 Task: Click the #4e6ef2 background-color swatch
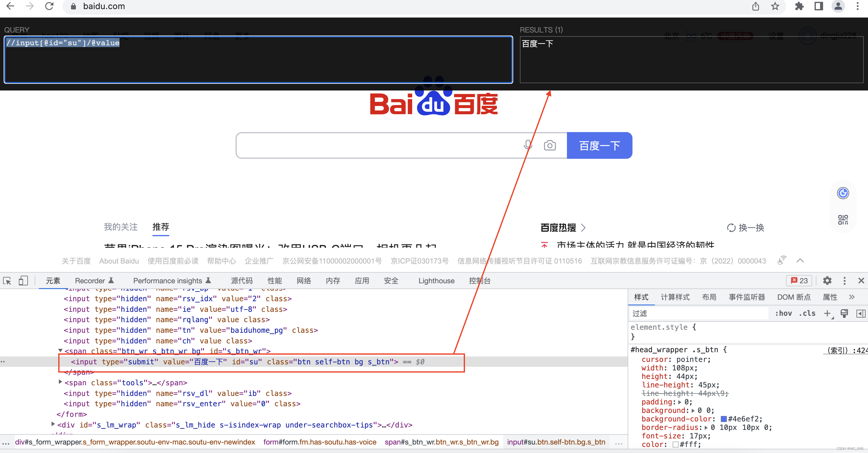tap(724, 419)
